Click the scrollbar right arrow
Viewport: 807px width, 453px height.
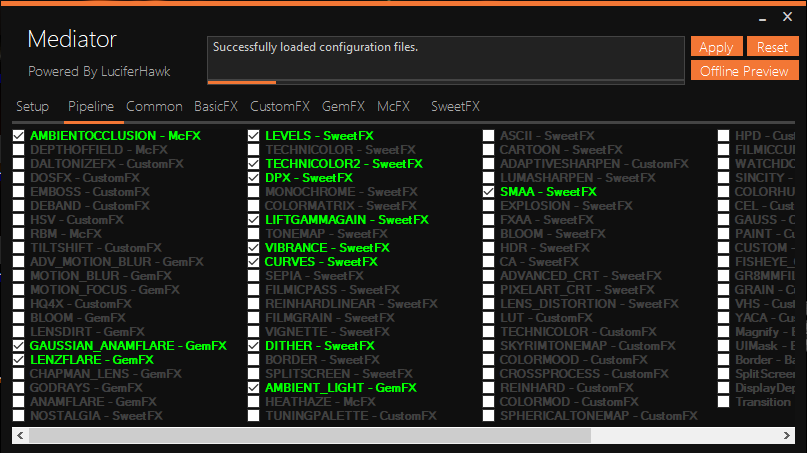787,435
